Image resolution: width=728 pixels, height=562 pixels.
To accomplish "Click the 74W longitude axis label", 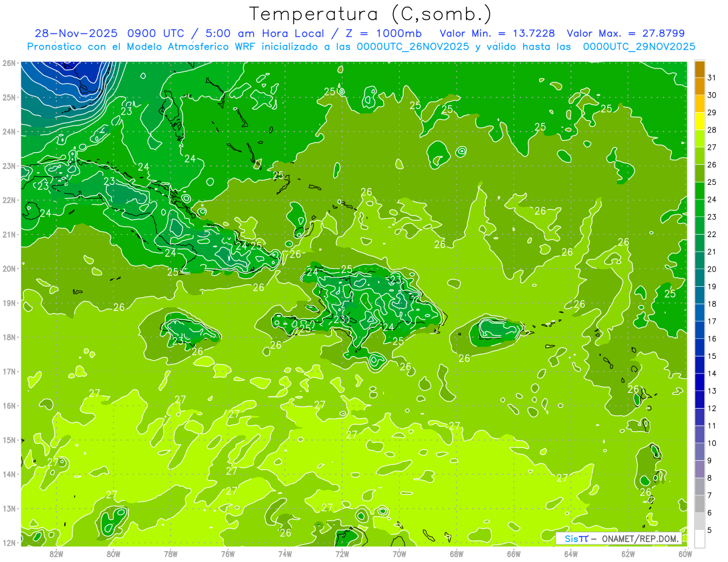I will tap(285, 553).
